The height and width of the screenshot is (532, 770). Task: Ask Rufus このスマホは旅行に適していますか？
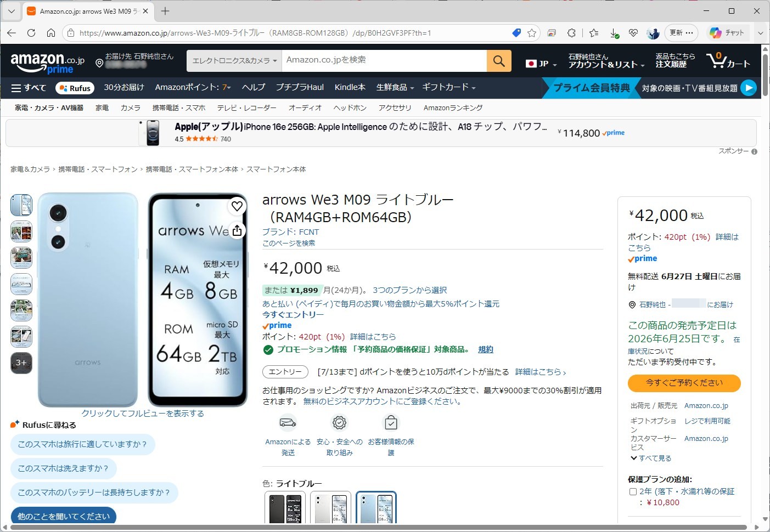coord(83,444)
